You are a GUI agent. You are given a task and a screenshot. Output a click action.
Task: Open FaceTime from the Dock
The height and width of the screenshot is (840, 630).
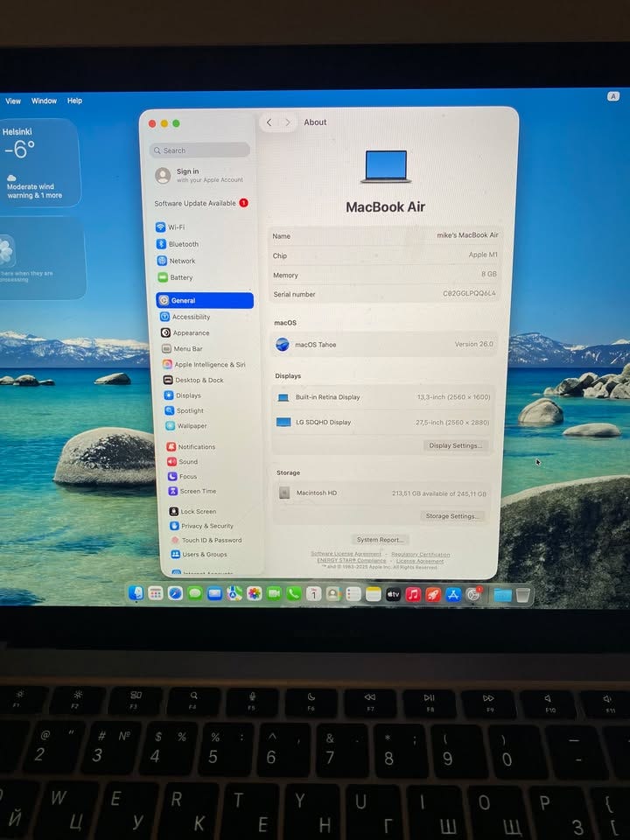pyautogui.click(x=274, y=593)
